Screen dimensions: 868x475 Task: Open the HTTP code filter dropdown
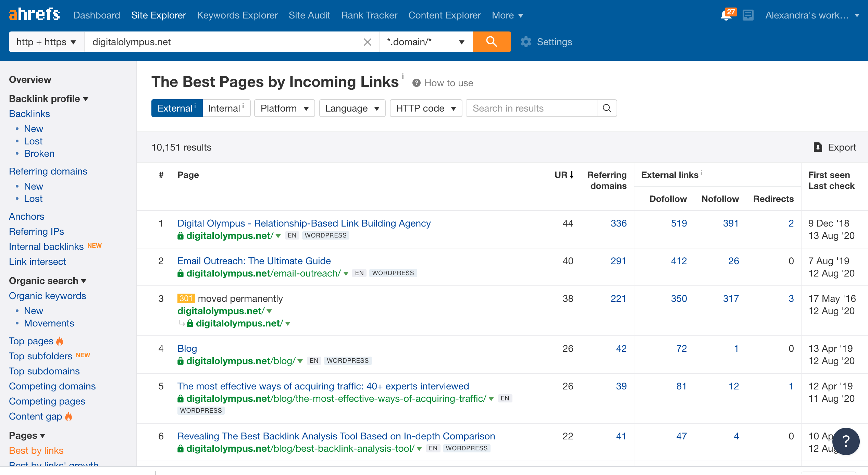point(426,108)
